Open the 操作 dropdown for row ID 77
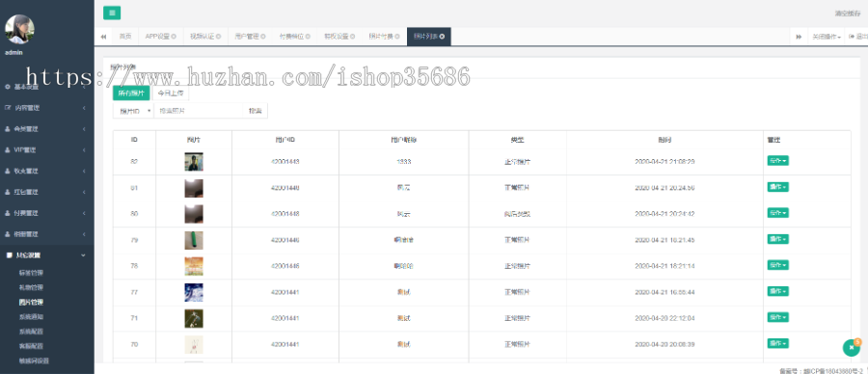868x374 pixels. (x=777, y=291)
